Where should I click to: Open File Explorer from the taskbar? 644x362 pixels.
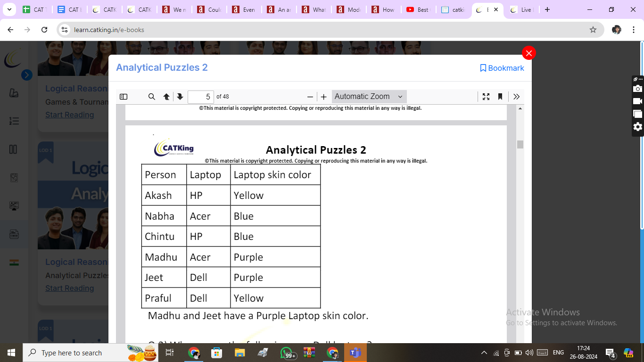(x=240, y=353)
